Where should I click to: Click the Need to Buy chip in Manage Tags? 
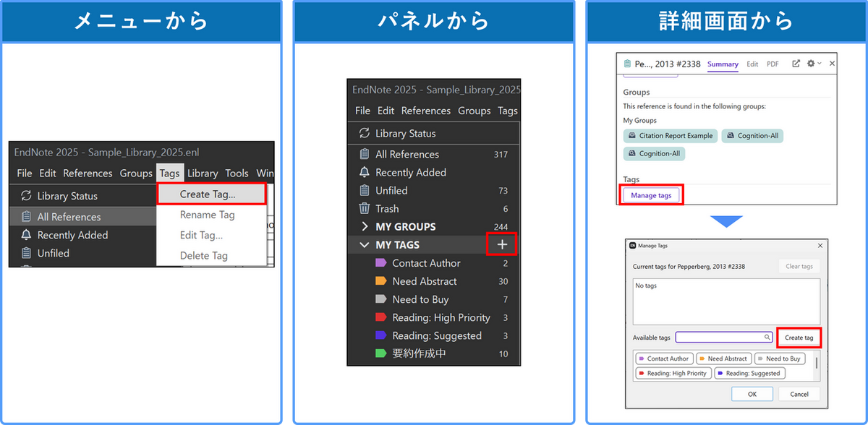[x=779, y=359]
